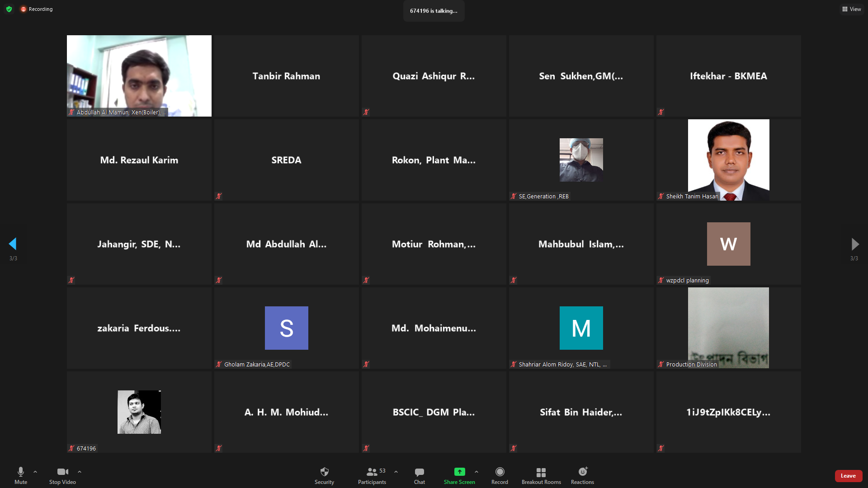The width and height of the screenshot is (868, 488).
Task: Expand video options arrow beside Stop Video
Action: point(80,472)
